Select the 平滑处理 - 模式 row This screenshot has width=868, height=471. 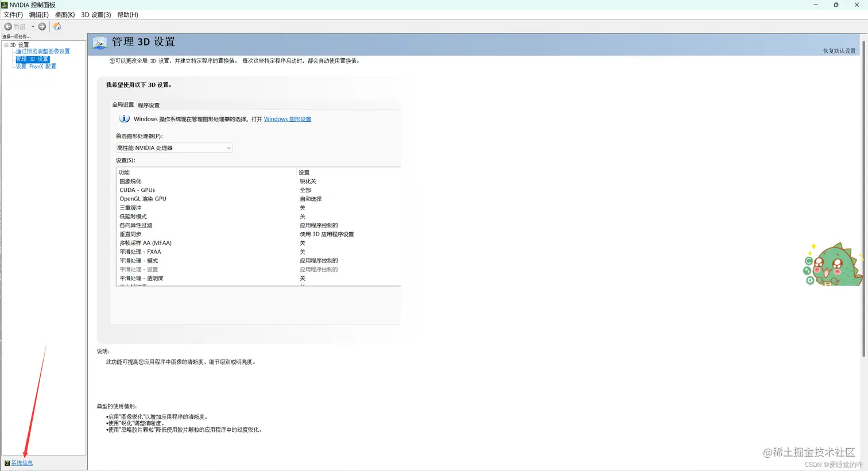258,261
